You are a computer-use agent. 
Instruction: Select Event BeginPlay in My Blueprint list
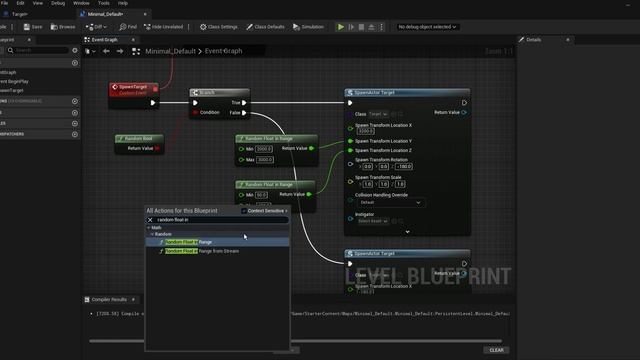[15, 81]
